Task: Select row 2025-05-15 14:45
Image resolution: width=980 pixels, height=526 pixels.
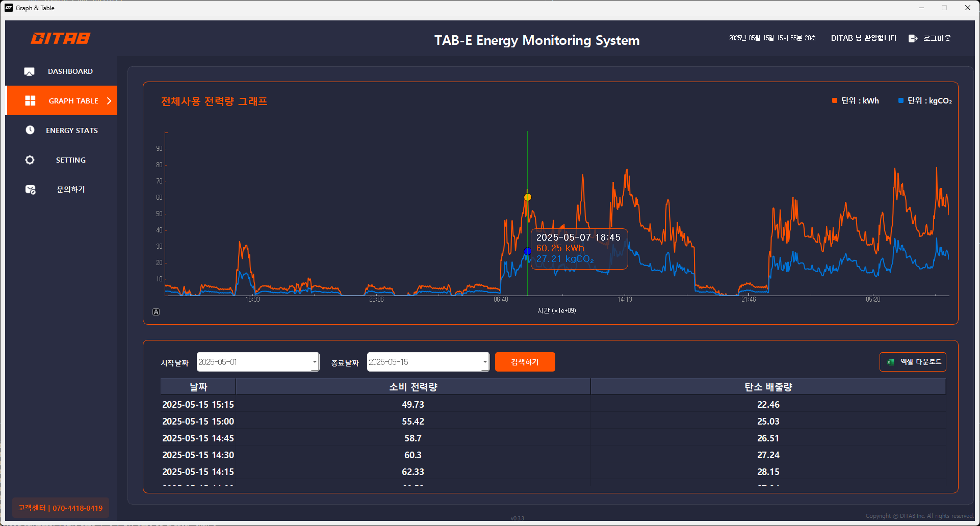Action: pyautogui.click(x=553, y=438)
